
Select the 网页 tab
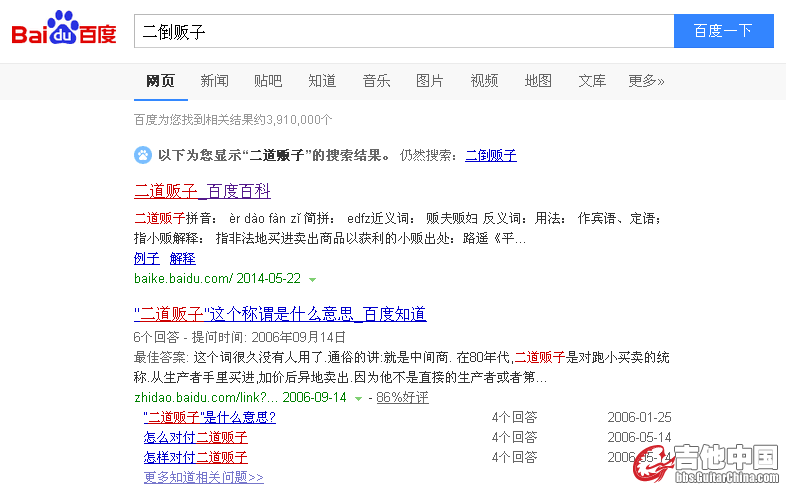pos(160,81)
